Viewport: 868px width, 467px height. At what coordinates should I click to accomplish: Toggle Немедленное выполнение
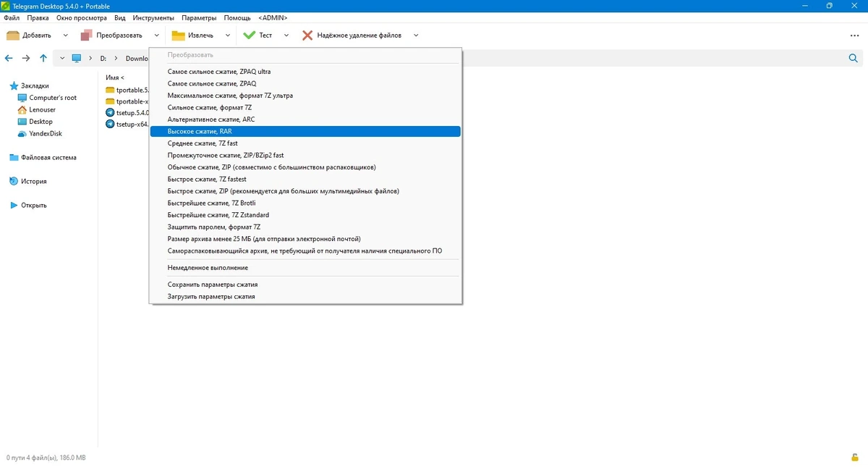305,268
